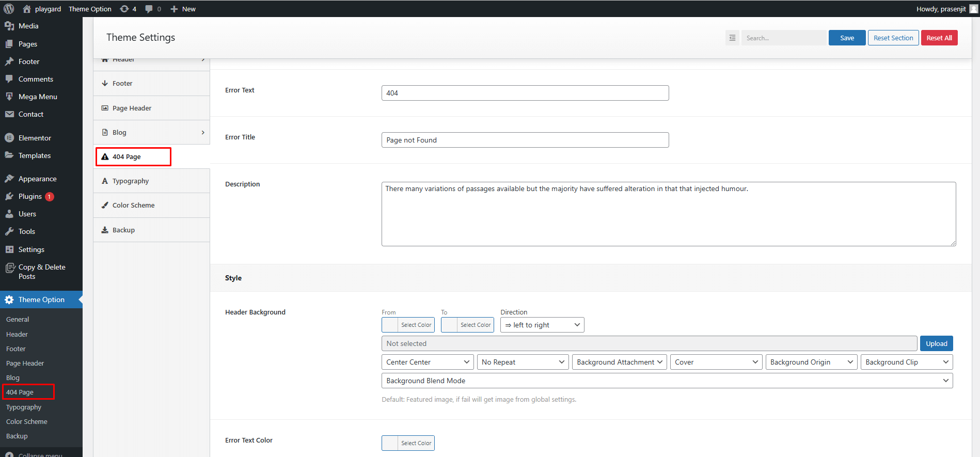
Task: Click the Elementor icon in sidebar
Action: 9,138
